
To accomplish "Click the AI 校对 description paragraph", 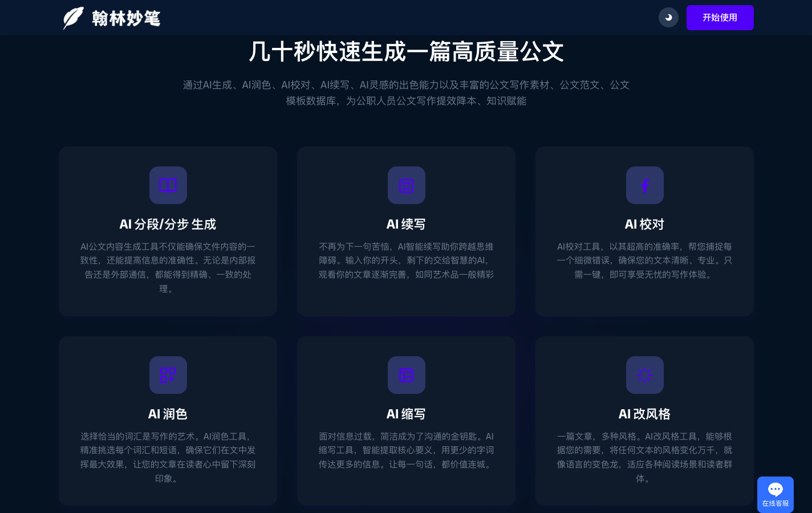I will [x=644, y=260].
